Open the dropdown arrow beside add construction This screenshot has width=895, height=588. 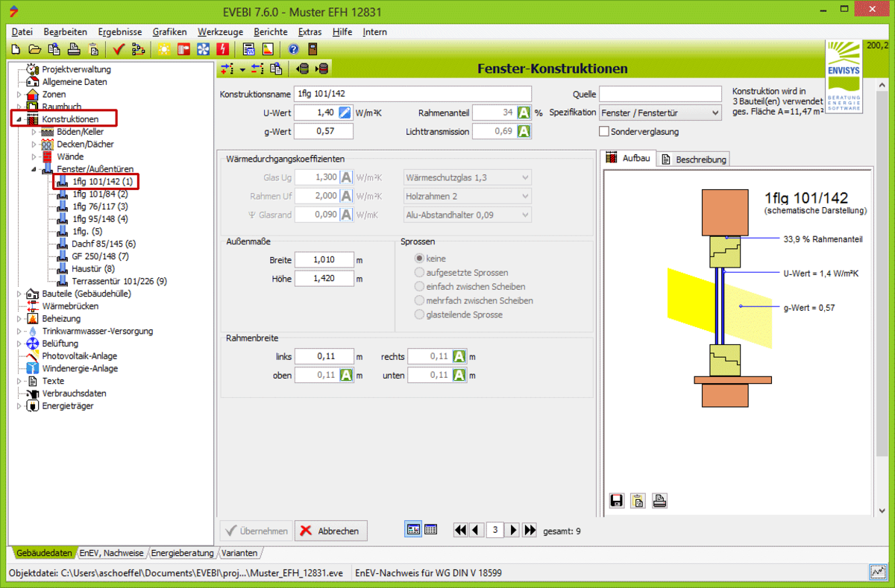[x=242, y=70]
